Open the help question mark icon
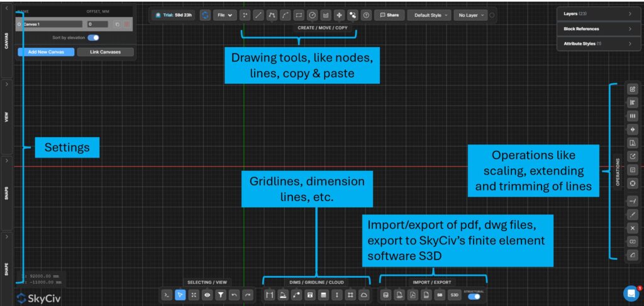 [366, 15]
